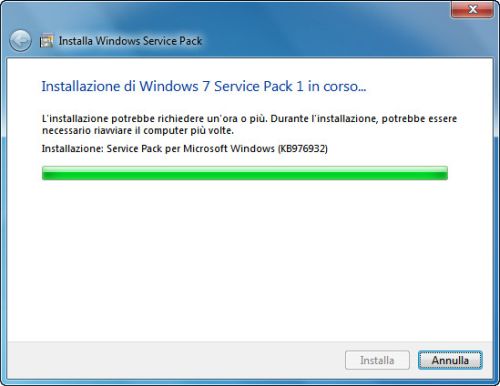
Task: Click the "Installa Windows Service Pack" title text
Action: (x=130, y=41)
